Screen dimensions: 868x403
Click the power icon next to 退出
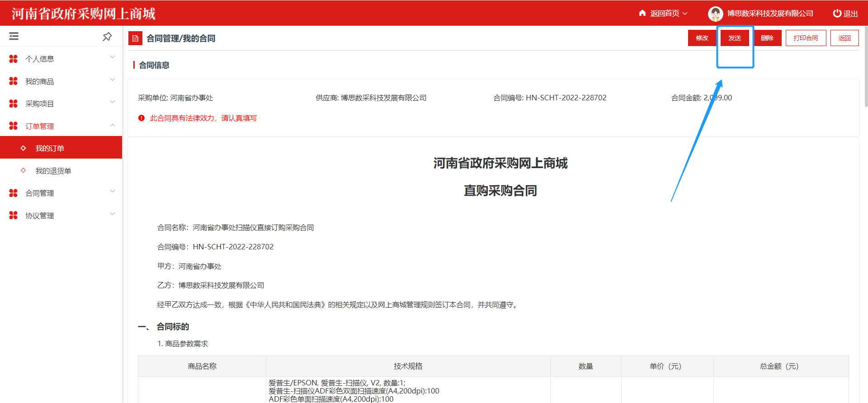pos(837,14)
